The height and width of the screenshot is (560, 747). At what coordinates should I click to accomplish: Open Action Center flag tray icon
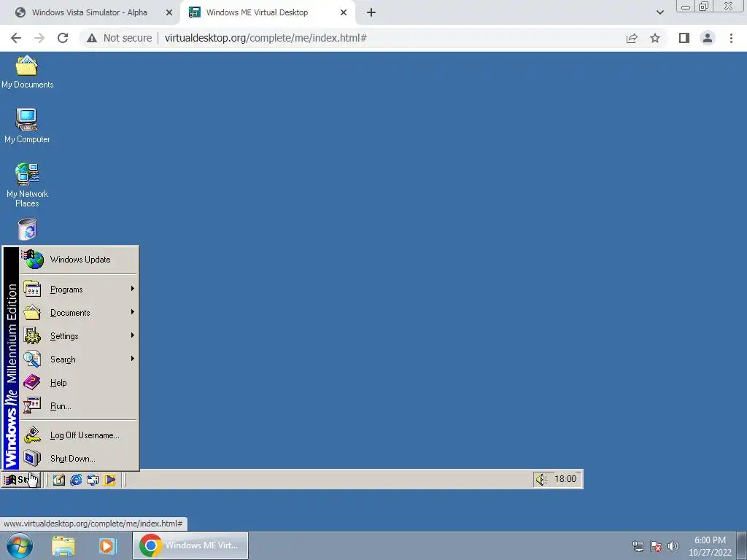[656, 546]
